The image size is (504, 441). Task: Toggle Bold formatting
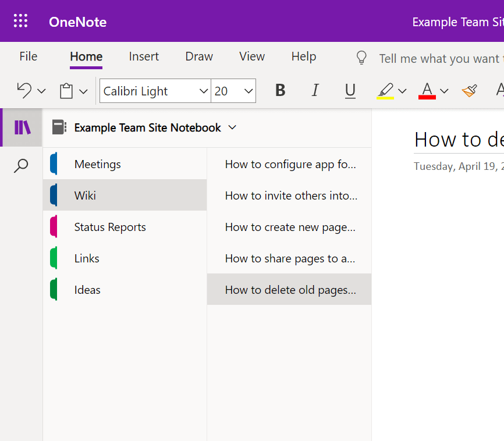tap(281, 90)
